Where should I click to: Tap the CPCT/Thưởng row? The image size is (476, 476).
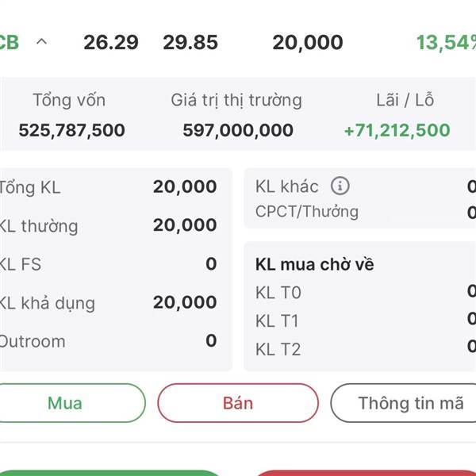tap(366, 212)
